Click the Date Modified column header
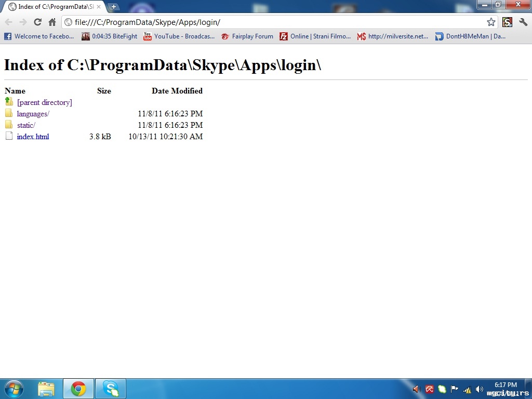Screen dimensions: 532x399 (177, 91)
